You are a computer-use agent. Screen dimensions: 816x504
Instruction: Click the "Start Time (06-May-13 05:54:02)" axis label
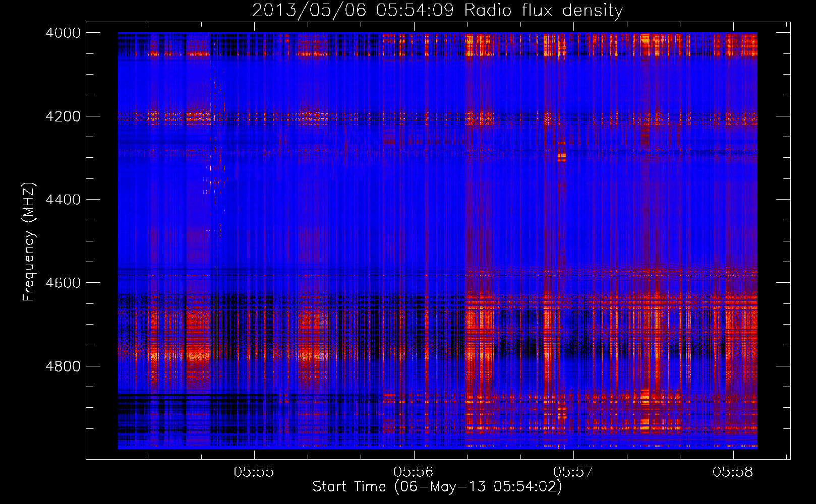pos(437,487)
